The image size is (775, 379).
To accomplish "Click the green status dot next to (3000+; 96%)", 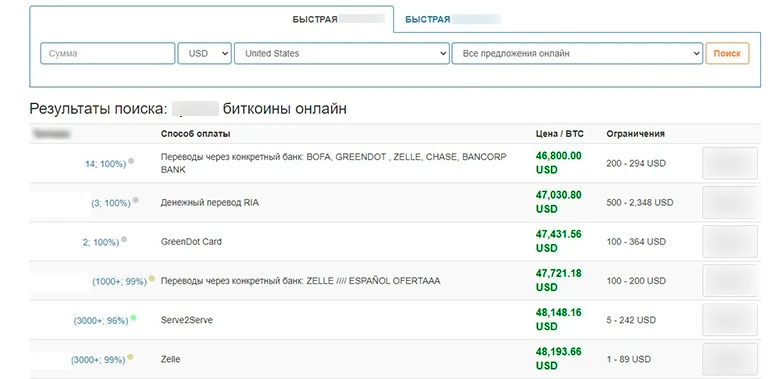I will pyautogui.click(x=133, y=318).
